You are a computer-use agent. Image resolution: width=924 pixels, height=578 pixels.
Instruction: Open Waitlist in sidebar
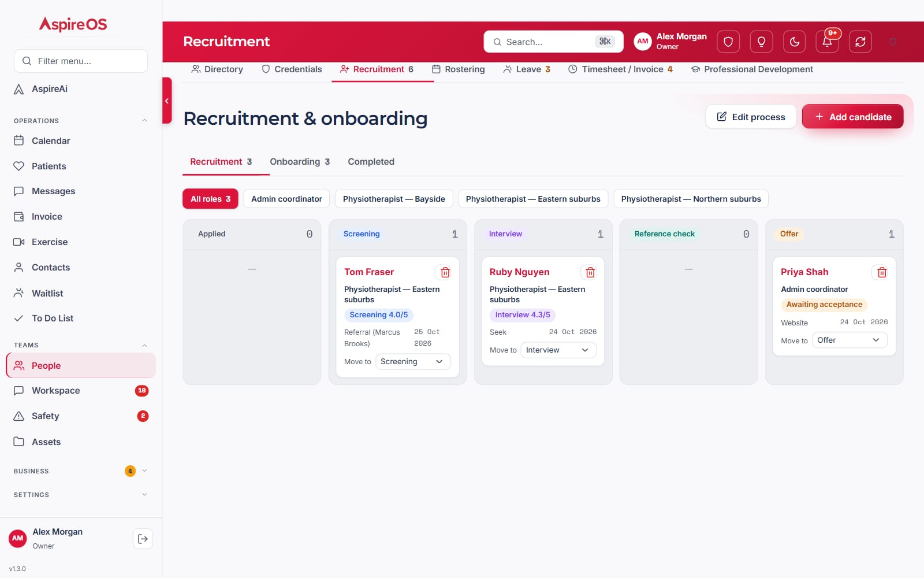point(81,293)
